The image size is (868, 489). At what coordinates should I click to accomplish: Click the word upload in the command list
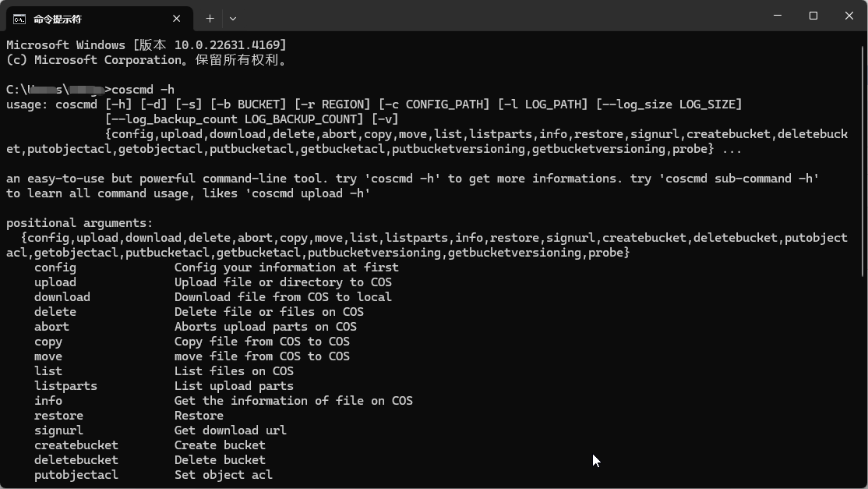coord(55,282)
